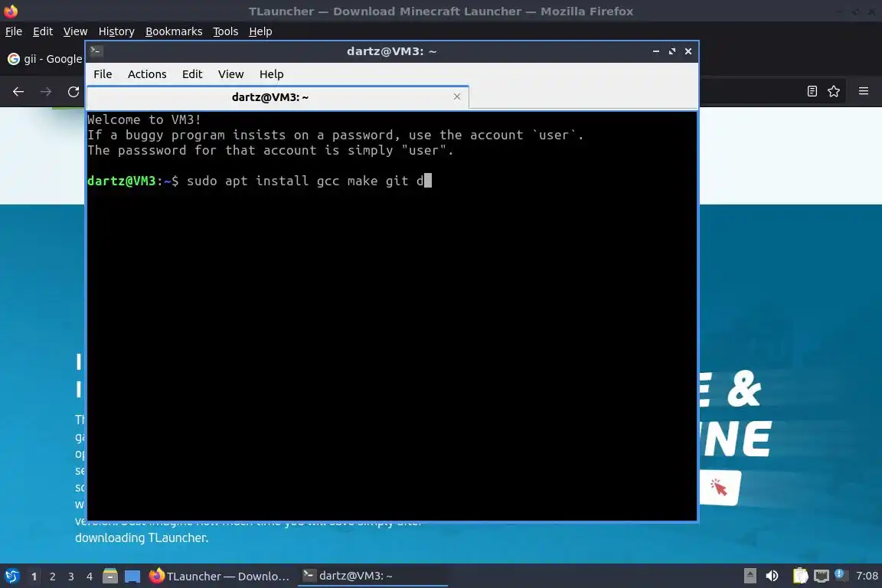
Task: Select the dartz@VM3 terminal taskbar entry
Action: 372,576
